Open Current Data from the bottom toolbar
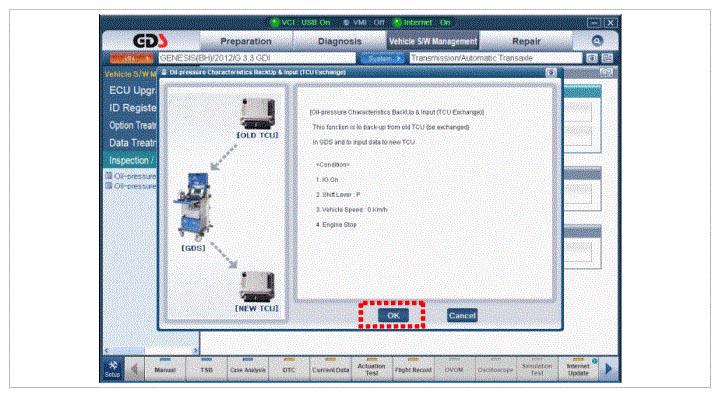This screenshot has width=720, height=397. [331, 369]
